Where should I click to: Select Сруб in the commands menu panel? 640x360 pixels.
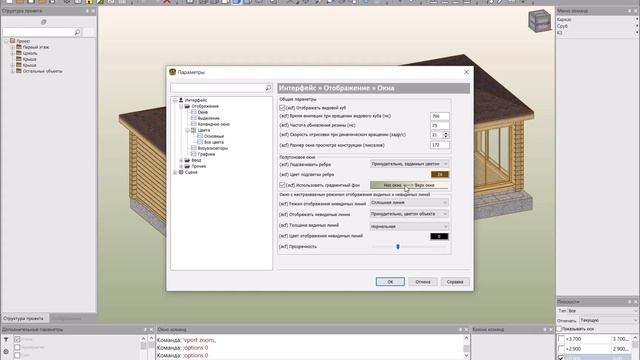tap(562, 26)
